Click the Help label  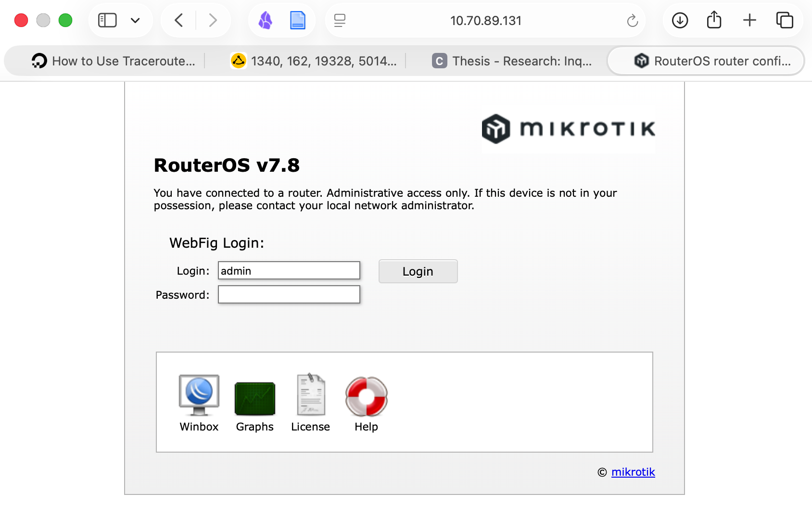point(367,427)
